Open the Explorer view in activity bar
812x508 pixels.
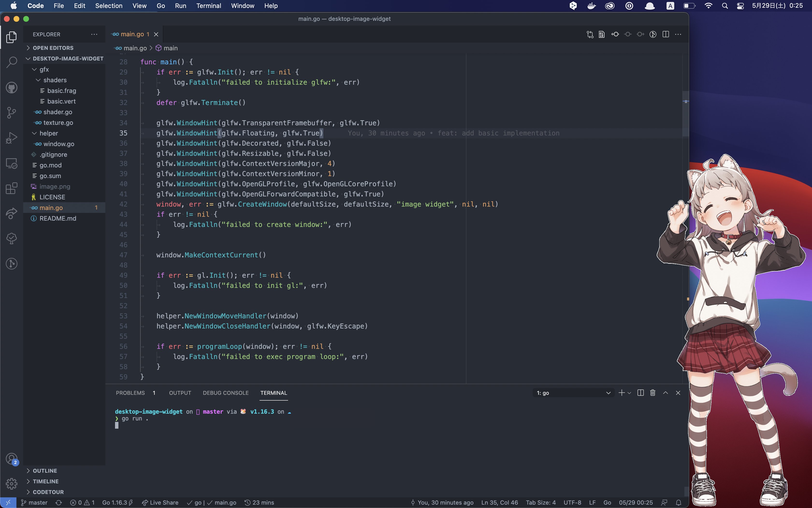coord(11,37)
